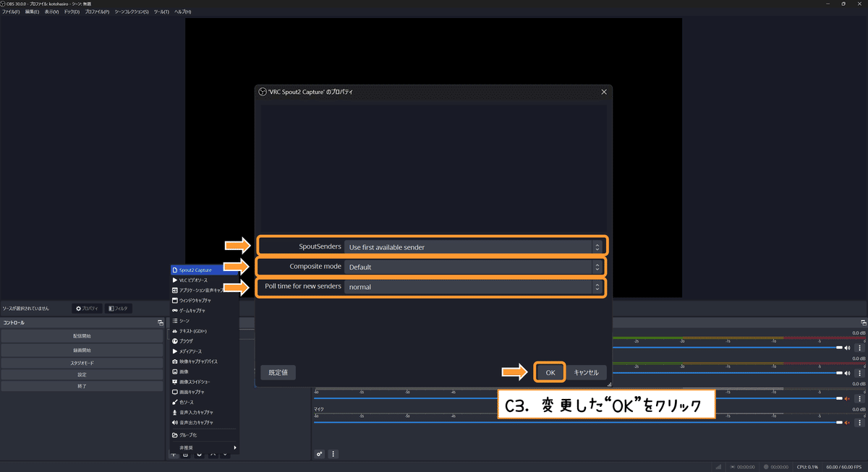Click 終了 in the controls dock
868x472 pixels.
82,386
